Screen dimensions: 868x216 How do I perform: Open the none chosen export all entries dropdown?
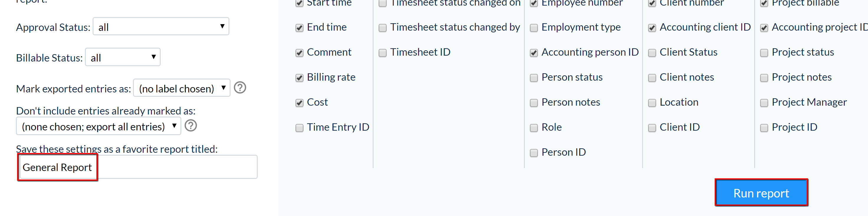coord(98,126)
